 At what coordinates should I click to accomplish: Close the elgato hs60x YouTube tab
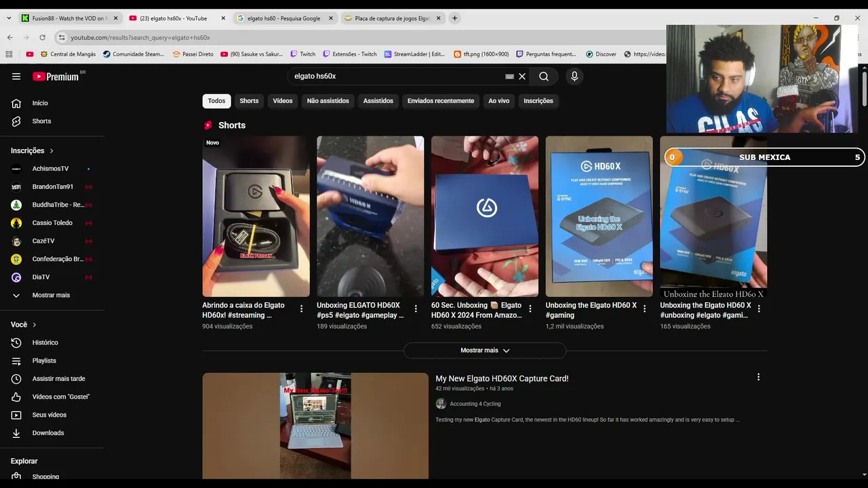[x=222, y=18]
